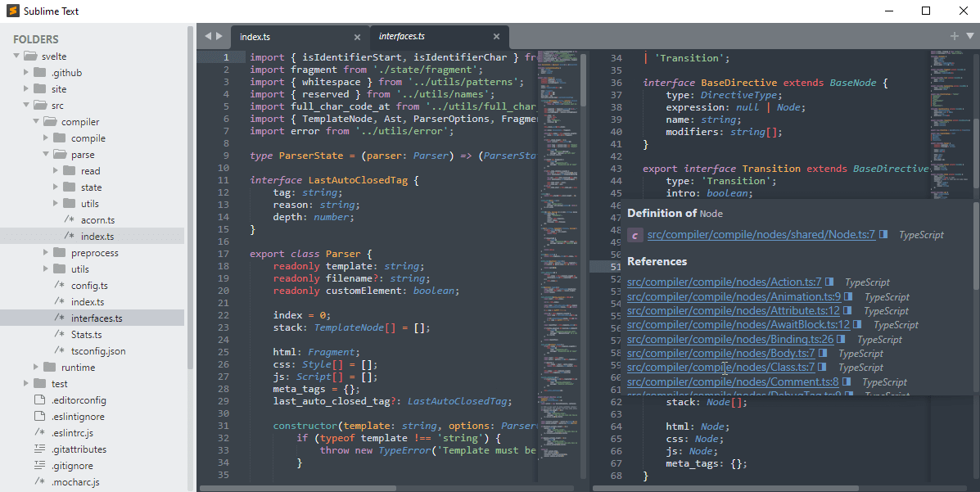The image size is (980, 492).
Task: Open config.ts in the sidebar
Action: click(x=89, y=285)
